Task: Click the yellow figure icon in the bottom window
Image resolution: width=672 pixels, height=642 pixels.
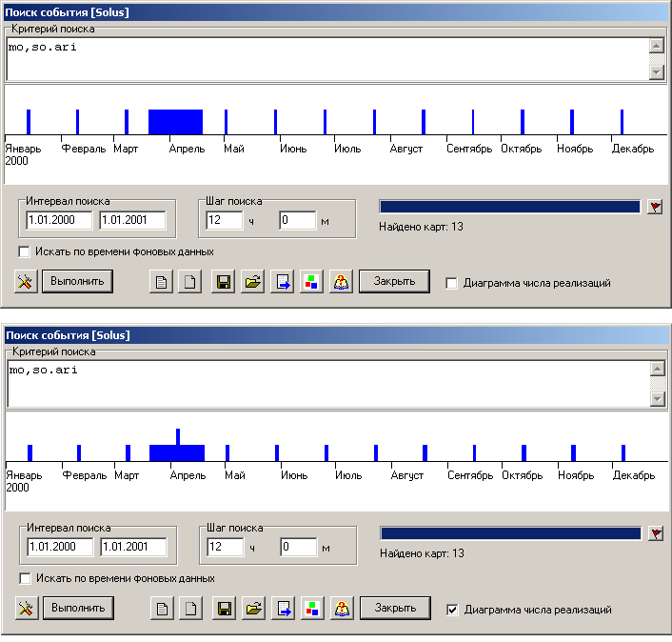Action: pos(342,609)
